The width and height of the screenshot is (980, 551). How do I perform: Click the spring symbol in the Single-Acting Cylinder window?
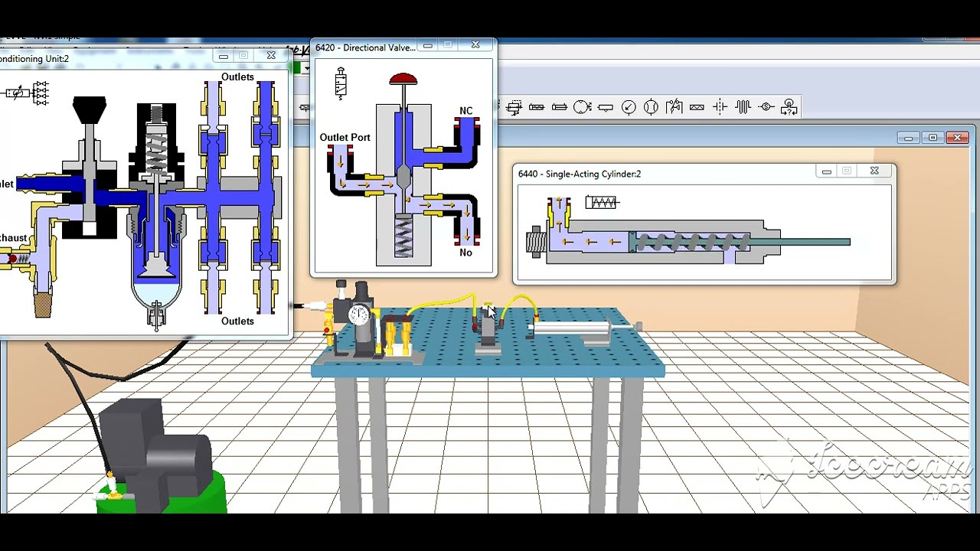[x=602, y=202]
